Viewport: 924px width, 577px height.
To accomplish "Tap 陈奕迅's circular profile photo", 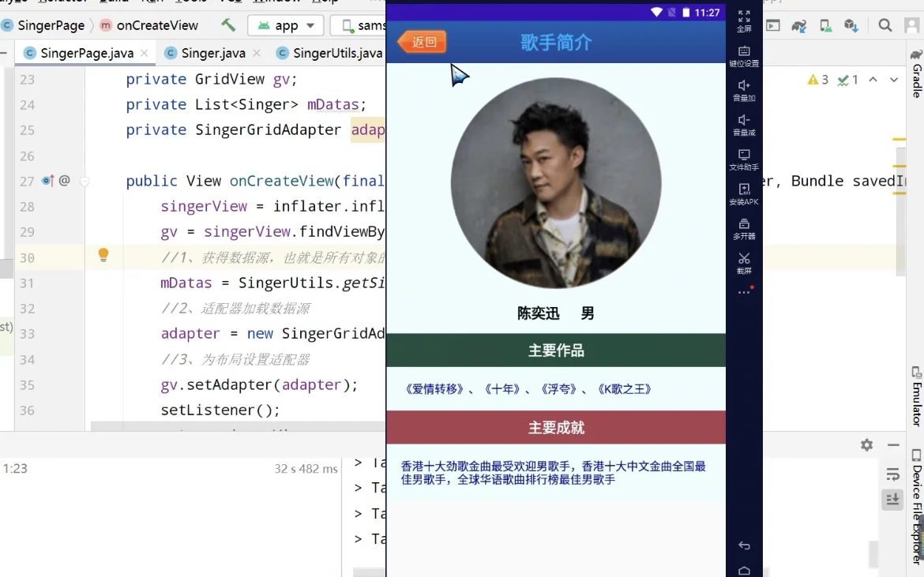I will point(556,182).
